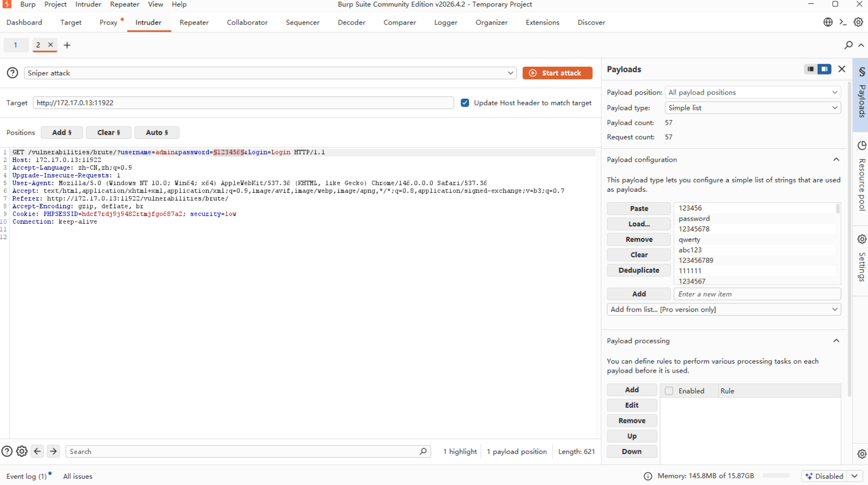Viewport: 868px width, 485px height.
Task: Add a new Intruder tab
Action: [x=67, y=45]
